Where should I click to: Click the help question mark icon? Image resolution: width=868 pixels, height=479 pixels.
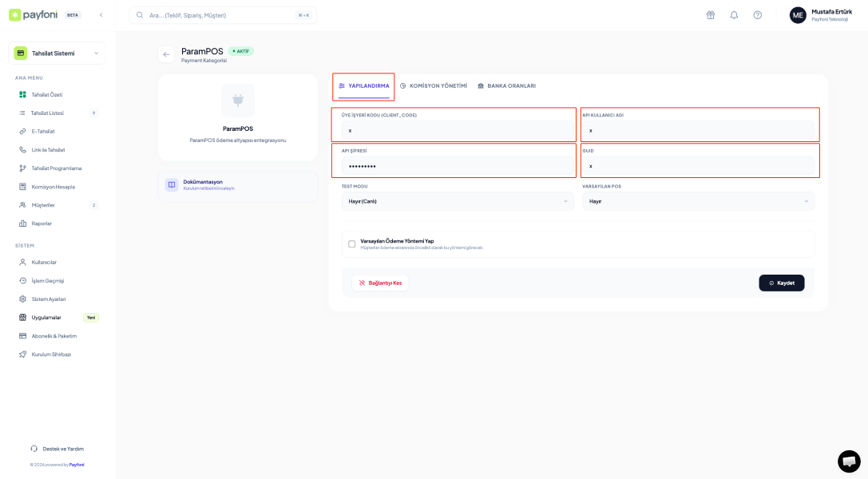757,14
